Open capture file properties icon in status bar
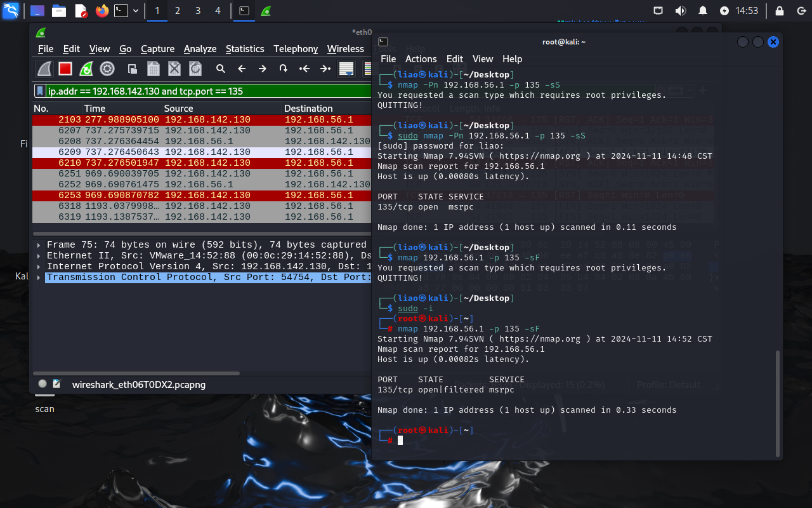Image resolution: width=812 pixels, height=508 pixels. coord(57,384)
